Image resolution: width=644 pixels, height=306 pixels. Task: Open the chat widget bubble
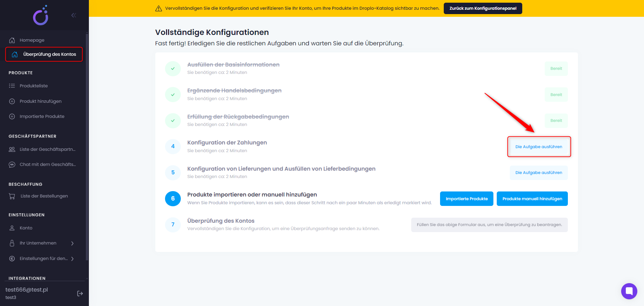(x=629, y=291)
